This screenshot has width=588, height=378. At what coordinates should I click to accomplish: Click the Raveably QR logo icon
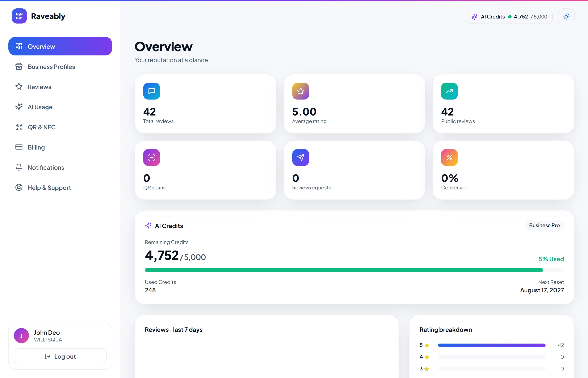pyautogui.click(x=19, y=16)
